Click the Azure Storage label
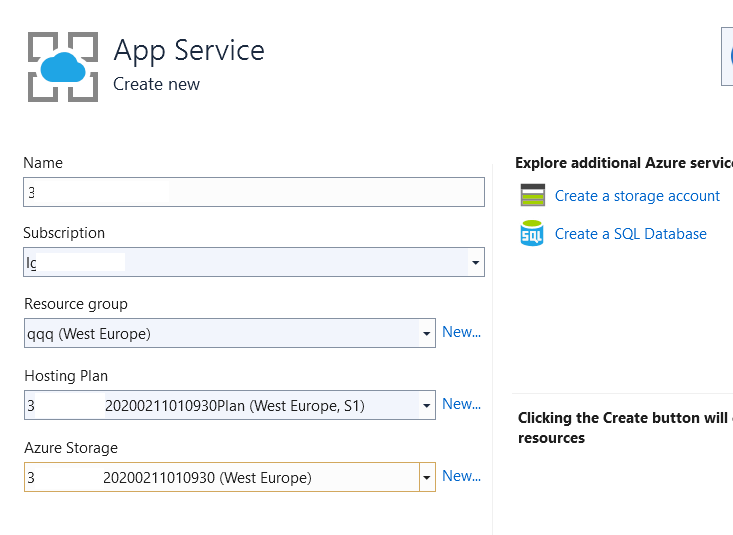The image size is (733, 535). point(71,448)
